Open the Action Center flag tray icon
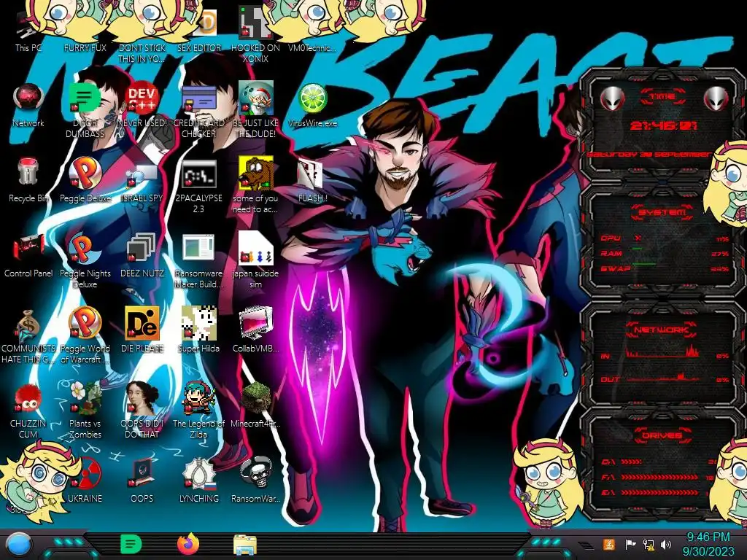Viewport: 747px width, 560px height. pyautogui.click(x=630, y=544)
